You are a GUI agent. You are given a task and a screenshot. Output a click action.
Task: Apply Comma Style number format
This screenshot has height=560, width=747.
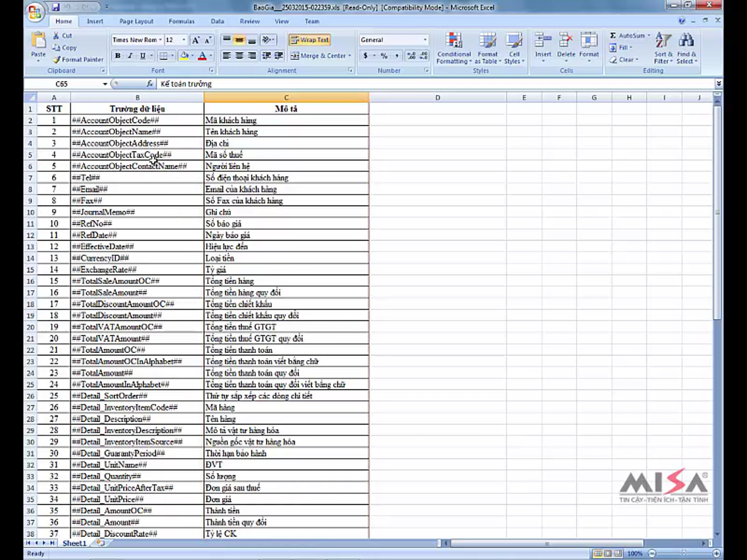tap(397, 56)
